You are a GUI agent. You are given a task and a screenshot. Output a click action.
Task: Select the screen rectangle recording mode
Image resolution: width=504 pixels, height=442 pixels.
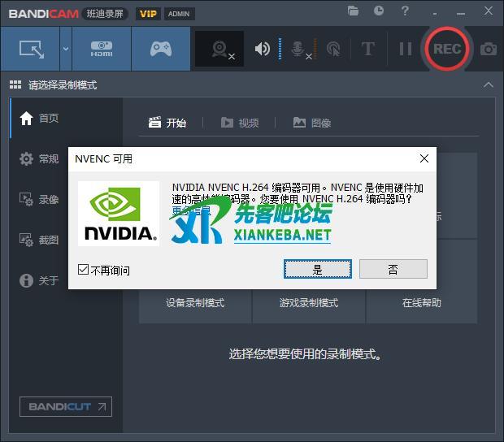(31, 49)
